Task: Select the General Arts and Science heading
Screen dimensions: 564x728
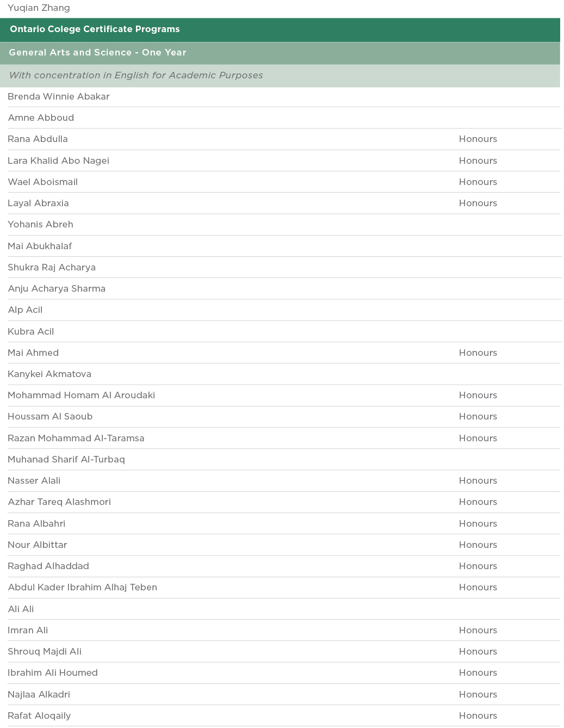Action: (x=97, y=53)
